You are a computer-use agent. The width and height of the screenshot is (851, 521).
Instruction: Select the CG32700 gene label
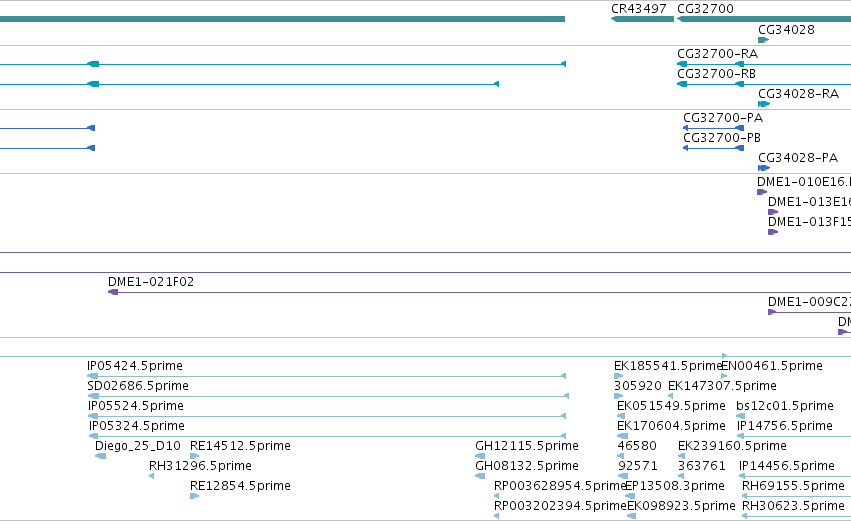click(x=705, y=9)
